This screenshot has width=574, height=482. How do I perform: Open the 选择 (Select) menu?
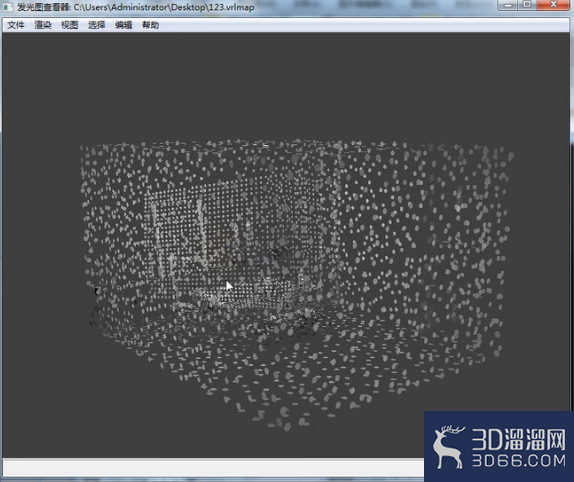(97, 25)
